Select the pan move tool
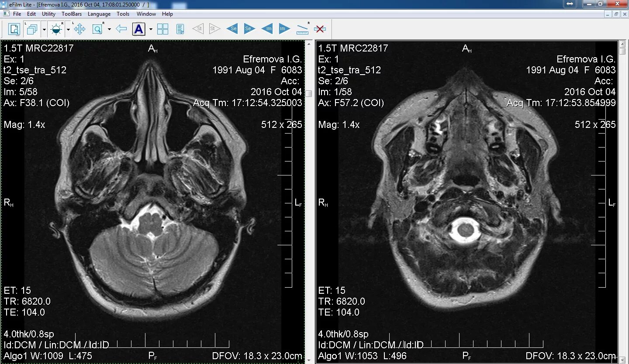629x364 pixels. pos(79,29)
